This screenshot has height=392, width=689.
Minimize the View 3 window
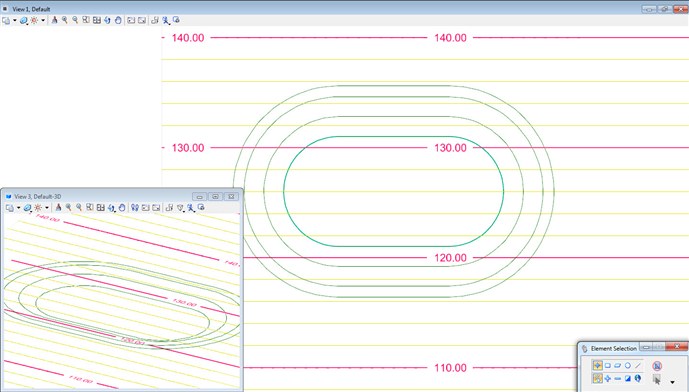click(x=199, y=196)
